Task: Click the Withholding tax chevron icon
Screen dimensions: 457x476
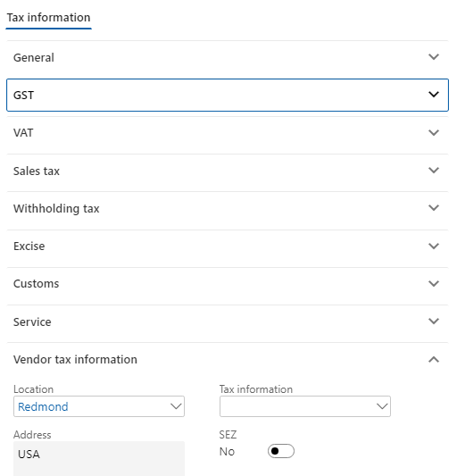Action: [434, 208]
